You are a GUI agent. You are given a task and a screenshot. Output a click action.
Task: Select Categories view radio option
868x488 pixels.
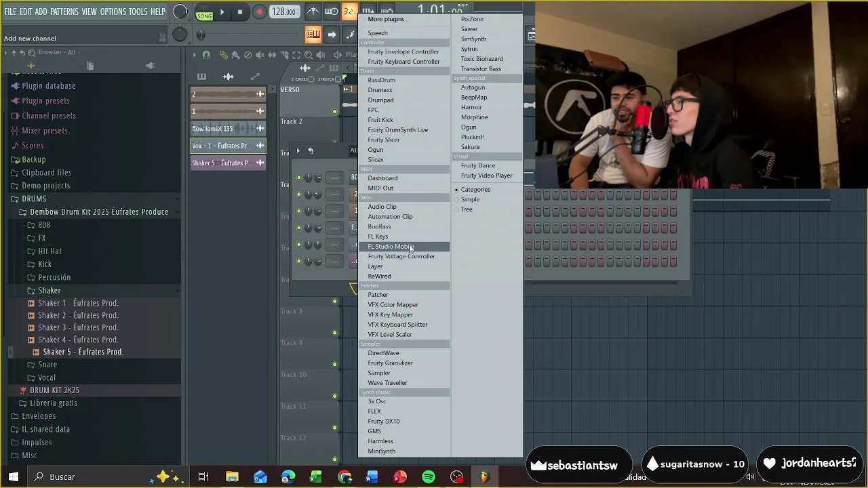[472, 190]
